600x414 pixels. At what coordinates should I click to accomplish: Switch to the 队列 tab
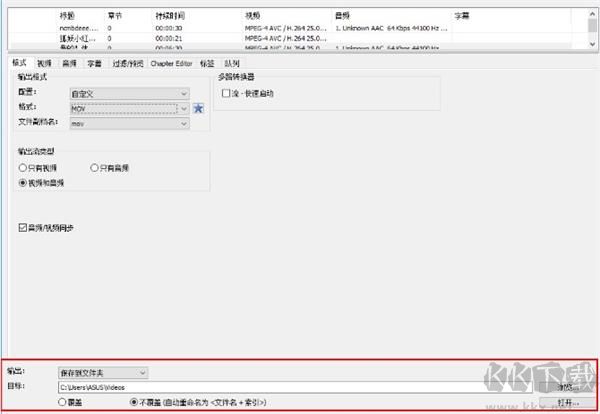[x=232, y=64]
